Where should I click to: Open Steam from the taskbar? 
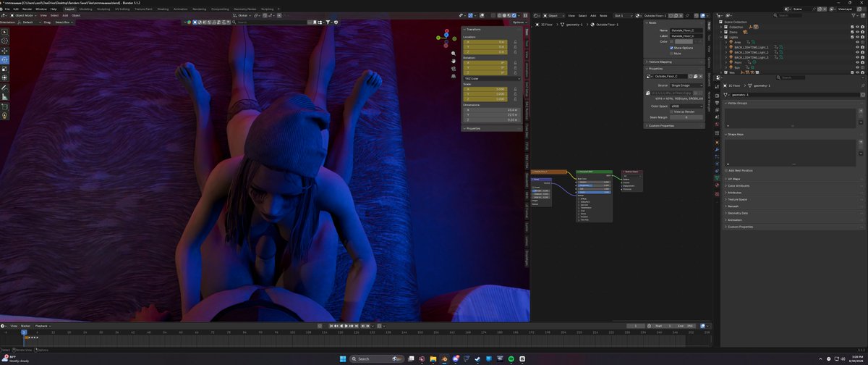coord(477,358)
